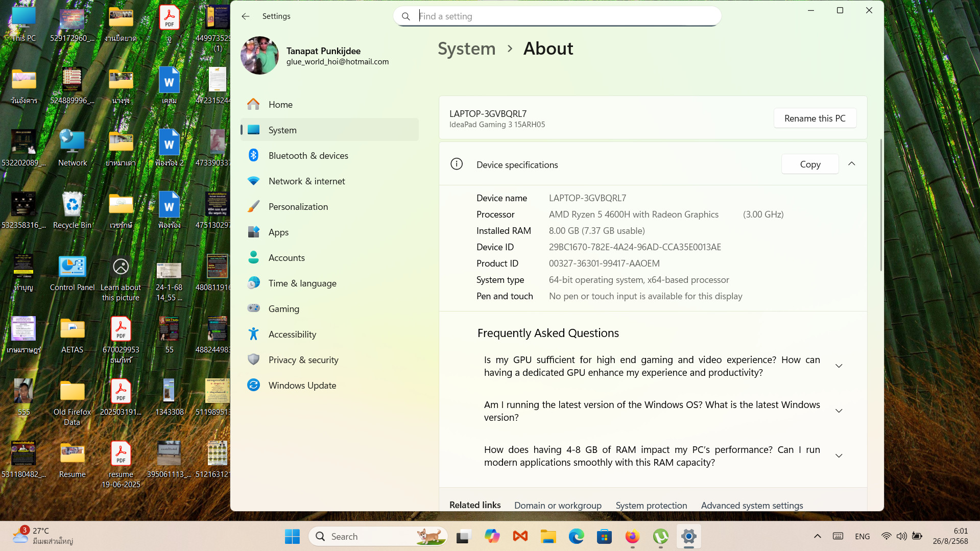Show hidden system tray icons

(817, 536)
